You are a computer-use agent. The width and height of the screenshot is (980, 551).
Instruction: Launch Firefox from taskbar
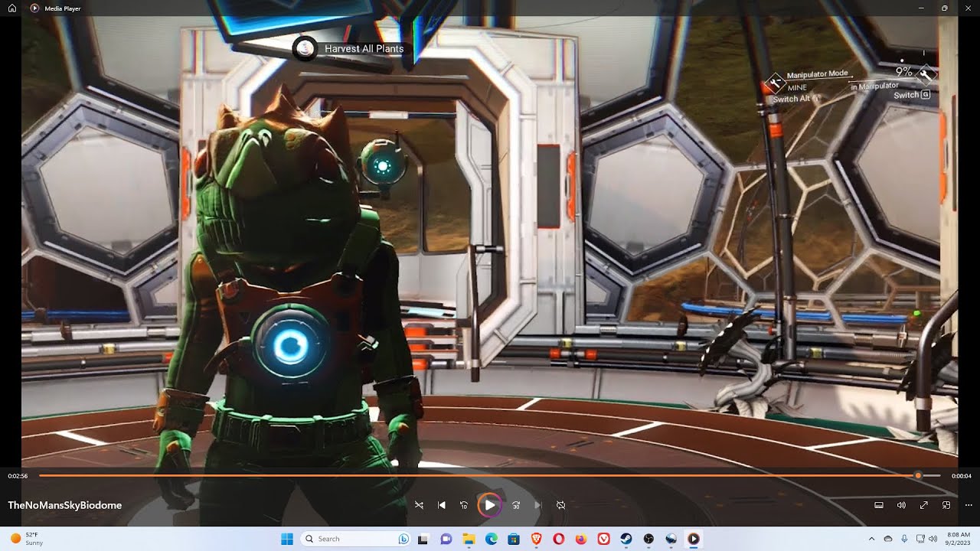[581, 539]
